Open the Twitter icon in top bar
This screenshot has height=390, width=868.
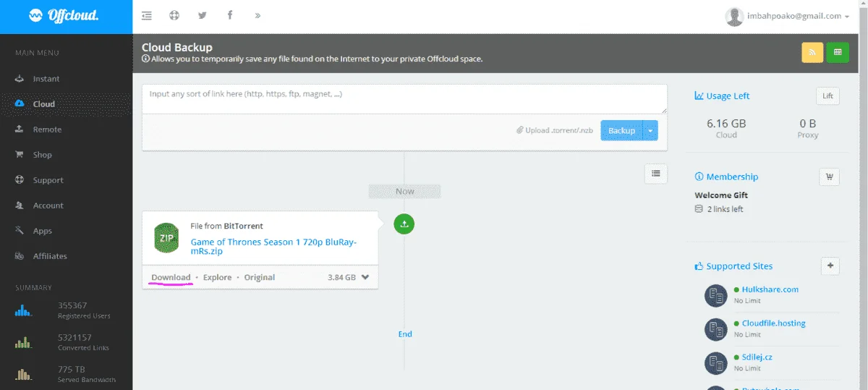point(203,15)
